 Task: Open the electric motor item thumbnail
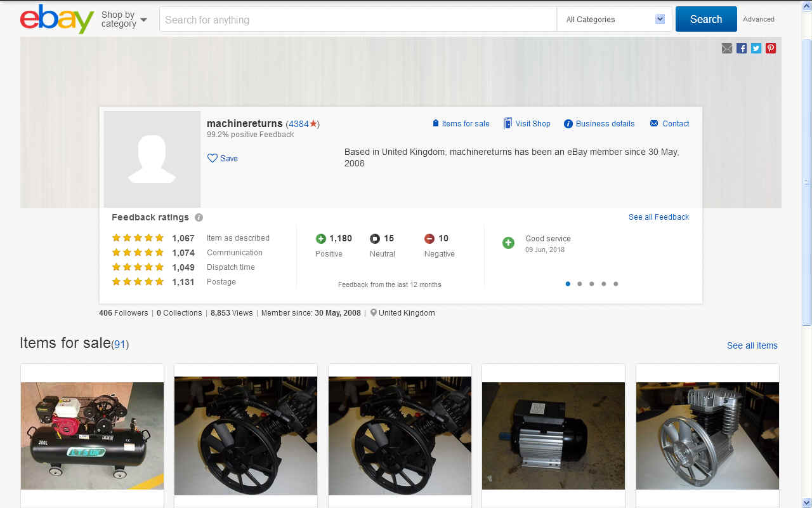(x=553, y=436)
